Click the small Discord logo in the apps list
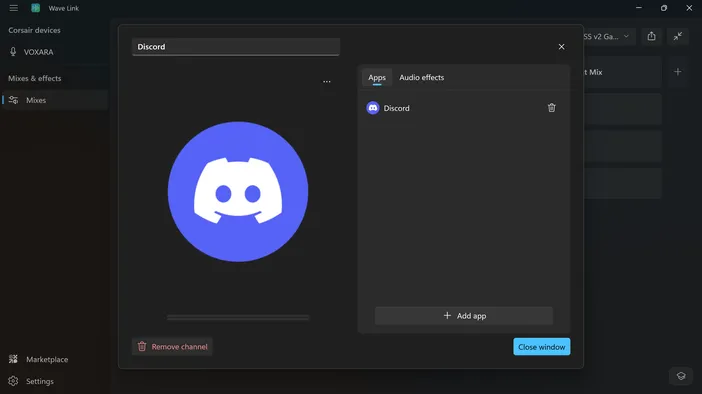The image size is (702, 394). coord(372,108)
